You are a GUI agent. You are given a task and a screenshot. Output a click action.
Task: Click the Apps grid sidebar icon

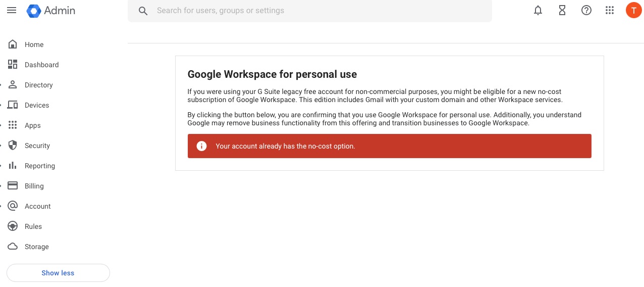coord(13,125)
